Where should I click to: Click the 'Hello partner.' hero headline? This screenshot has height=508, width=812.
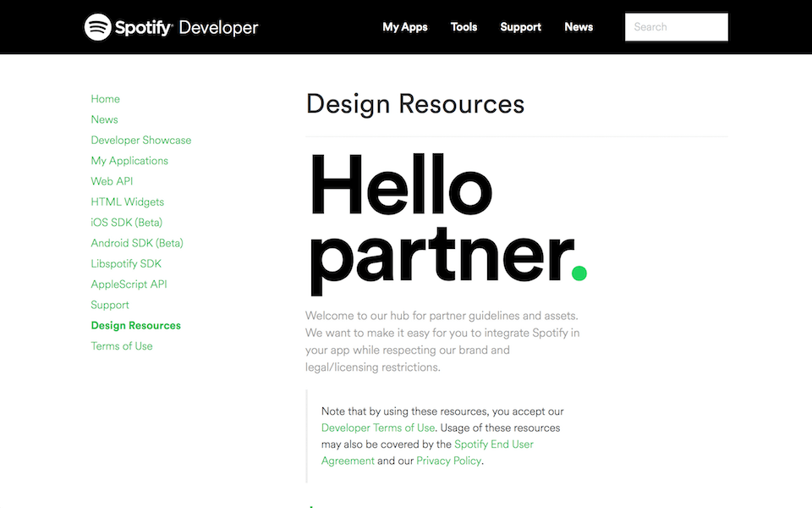tap(448, 224)
